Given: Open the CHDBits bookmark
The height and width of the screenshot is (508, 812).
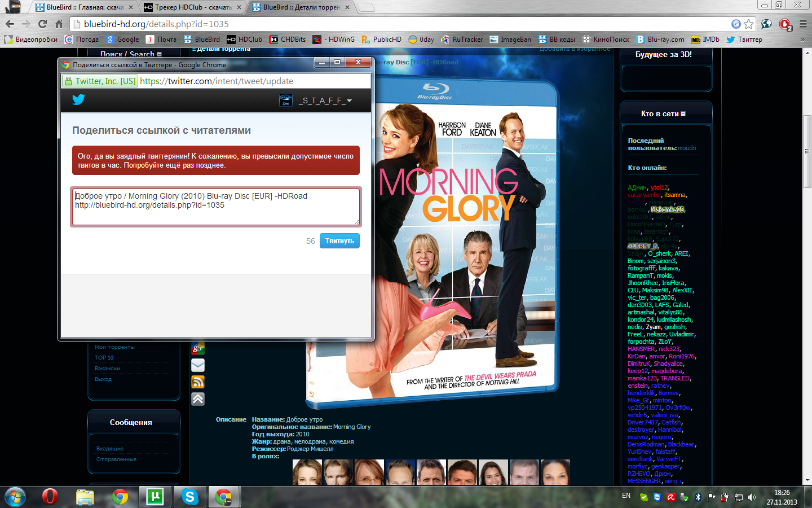Looking at the screenshot, I should click(x=288, y=40).
